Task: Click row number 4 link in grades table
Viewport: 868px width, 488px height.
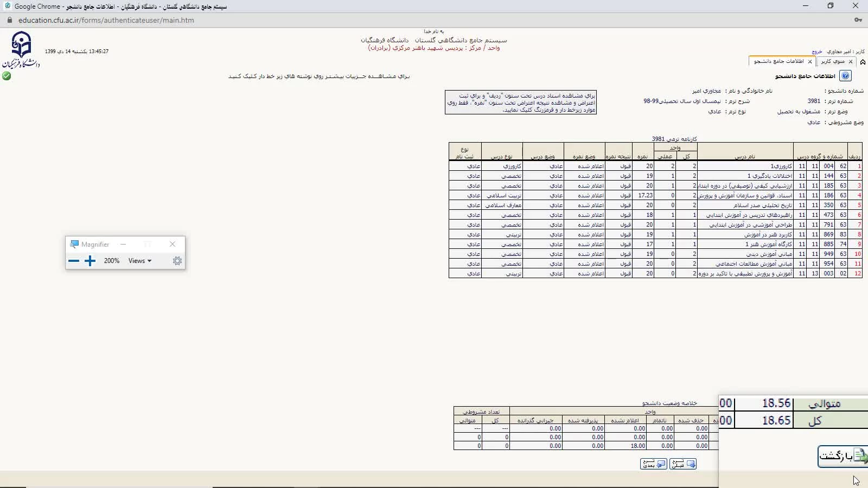Action: point(859,195)
